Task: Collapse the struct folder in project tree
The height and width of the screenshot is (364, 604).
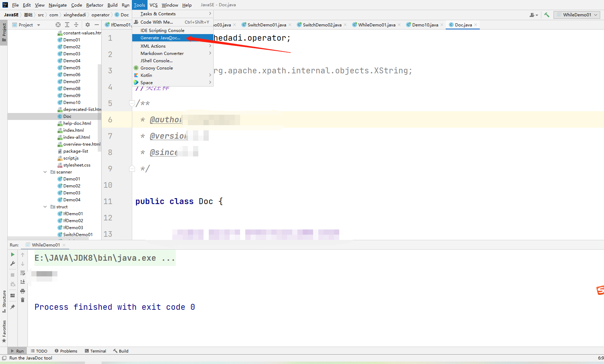Action: point(45,207)
